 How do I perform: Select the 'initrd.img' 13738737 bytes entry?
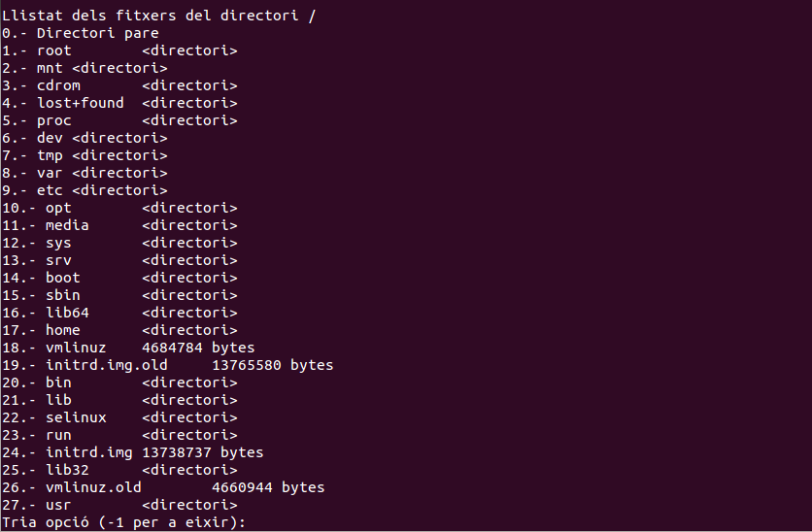click(89, 452)
